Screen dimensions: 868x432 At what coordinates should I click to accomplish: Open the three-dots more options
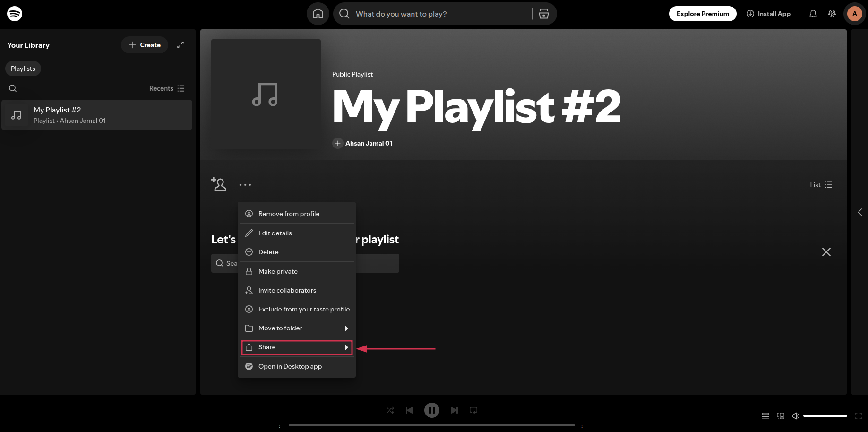245,185
